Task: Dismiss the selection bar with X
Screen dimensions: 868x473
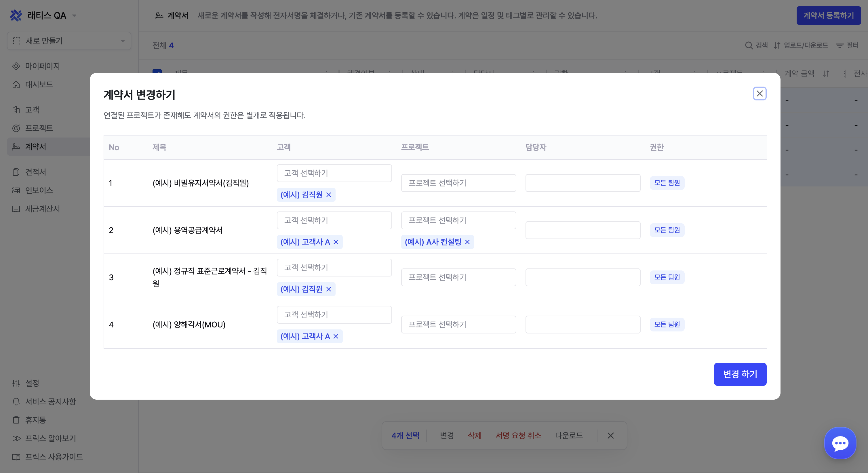Action: [x=610, y=436]
